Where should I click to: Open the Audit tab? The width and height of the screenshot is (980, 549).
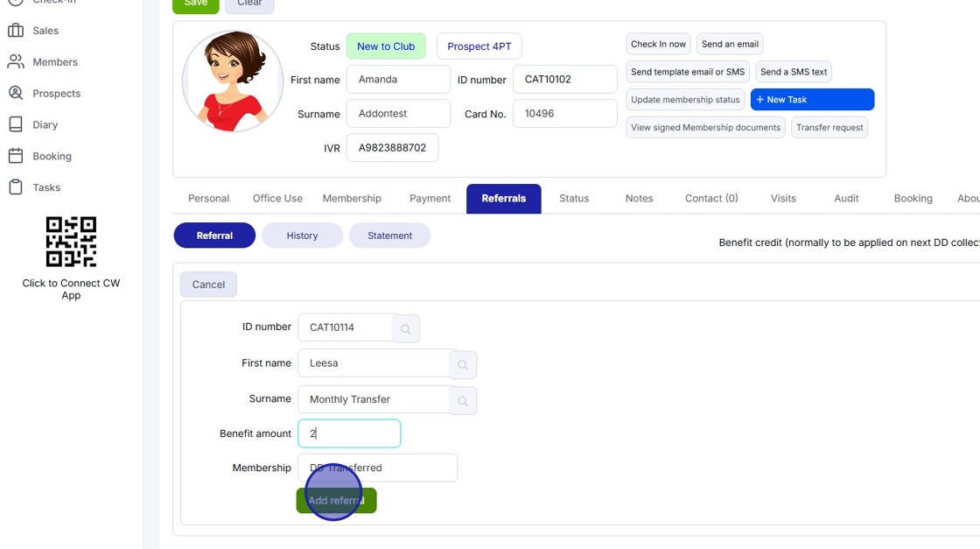tap(846, 198)
